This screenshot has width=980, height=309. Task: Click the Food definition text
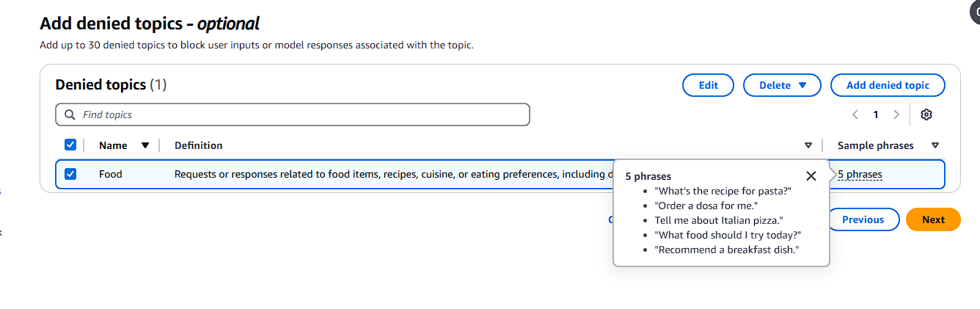pyautogui.click(x=393, y=174)
